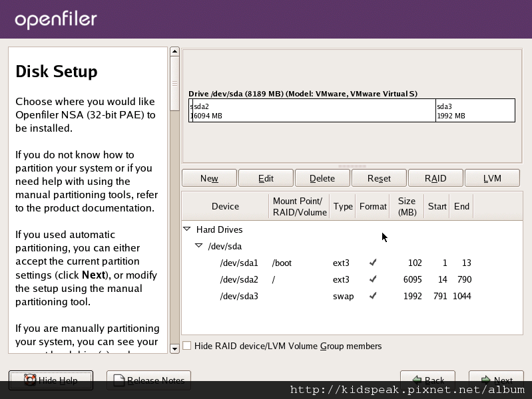Click the Drive /dev/sda (8189 MB) label

pyautogui.click(x=303, y=94)
